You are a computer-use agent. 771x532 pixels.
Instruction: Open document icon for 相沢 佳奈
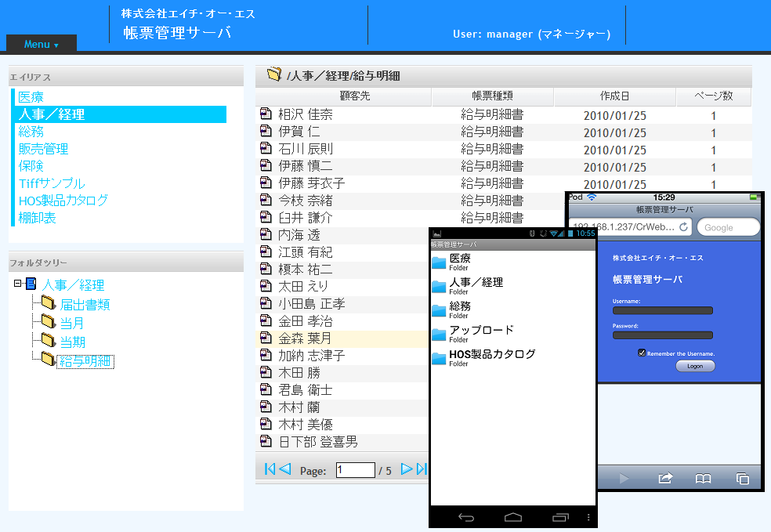coord(266,114)
